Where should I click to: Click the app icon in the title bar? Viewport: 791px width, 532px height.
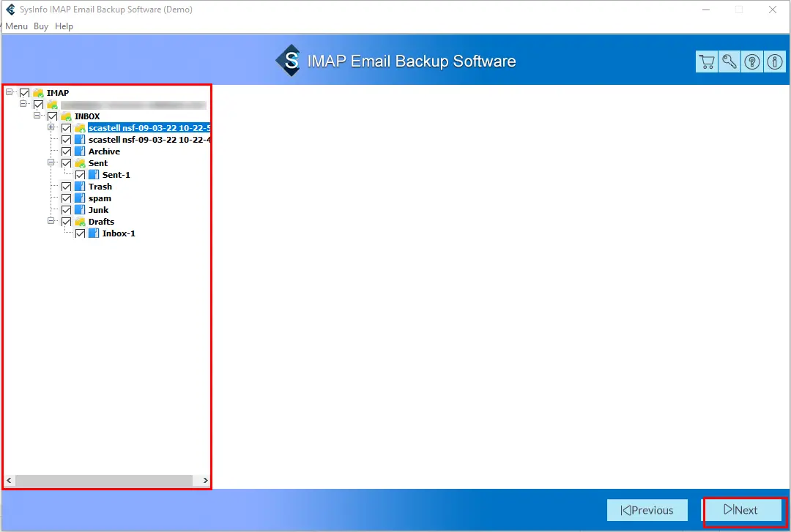coord(10,9)
